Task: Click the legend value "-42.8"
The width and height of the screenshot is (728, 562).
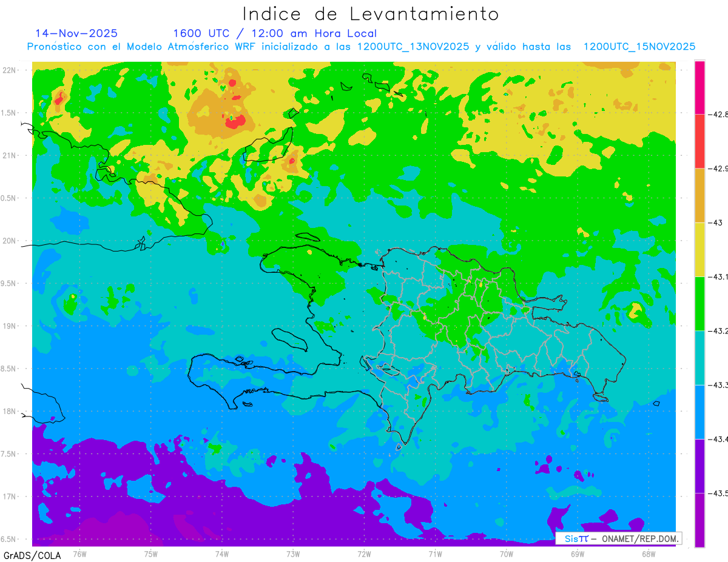Action: (x=718, y=114)
